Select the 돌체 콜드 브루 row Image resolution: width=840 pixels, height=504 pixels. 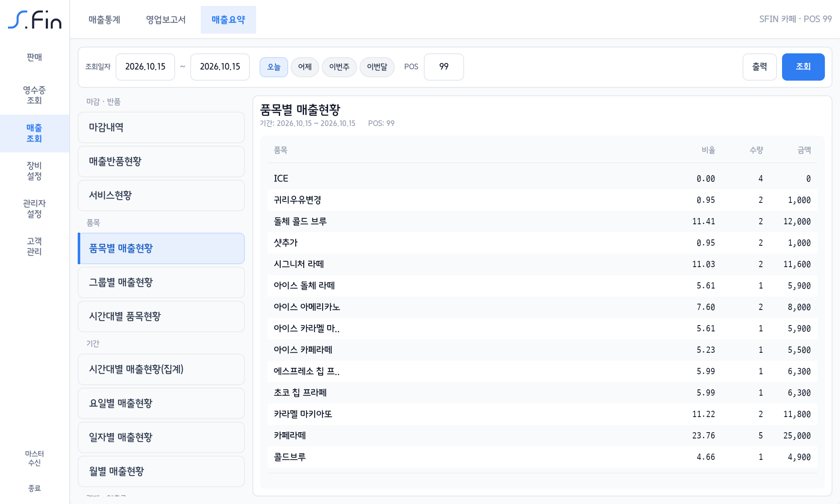[x=542, y=221]
